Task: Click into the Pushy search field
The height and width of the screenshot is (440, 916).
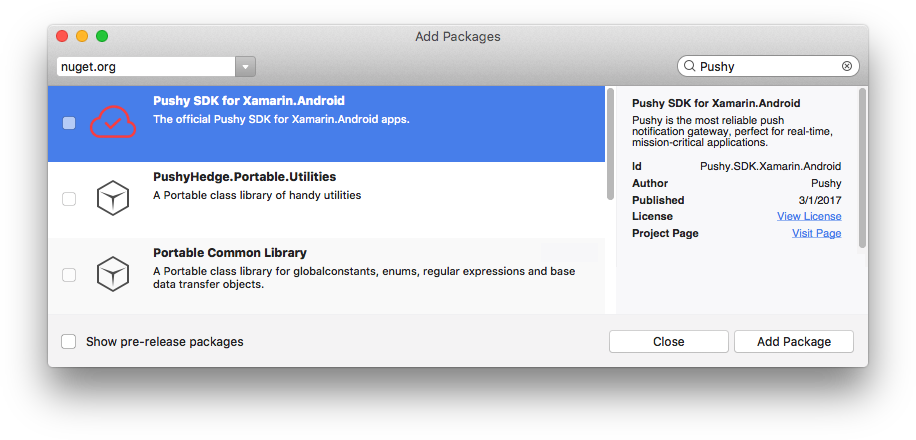Action: (x=768, y=66)
